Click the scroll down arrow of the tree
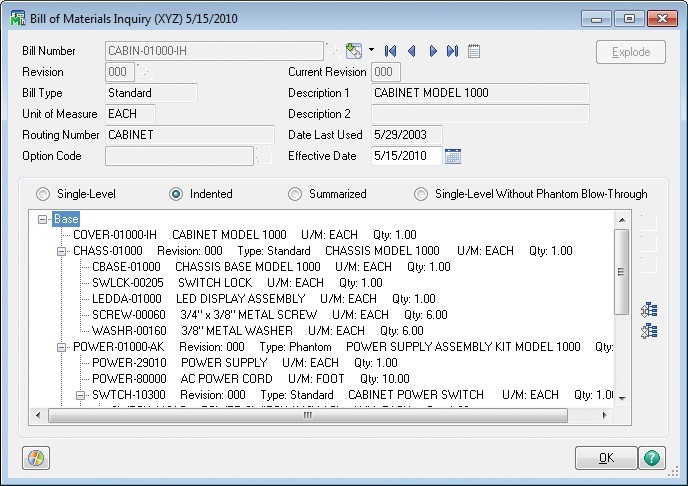 [622, 398]
